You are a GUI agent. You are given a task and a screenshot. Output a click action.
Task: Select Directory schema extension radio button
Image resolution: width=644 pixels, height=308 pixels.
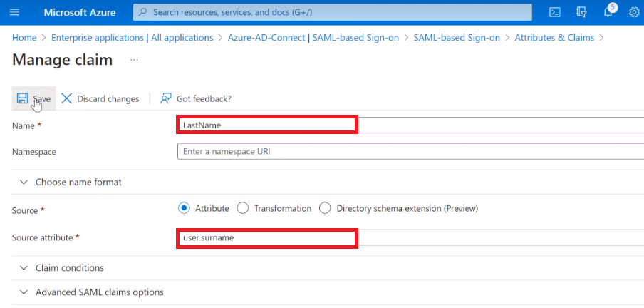tap(325, 208)
